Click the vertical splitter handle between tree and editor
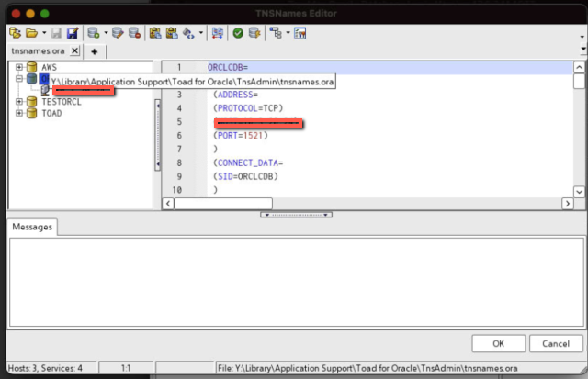Viewport: 588px width, 379px height. click(x=157, y=135)
